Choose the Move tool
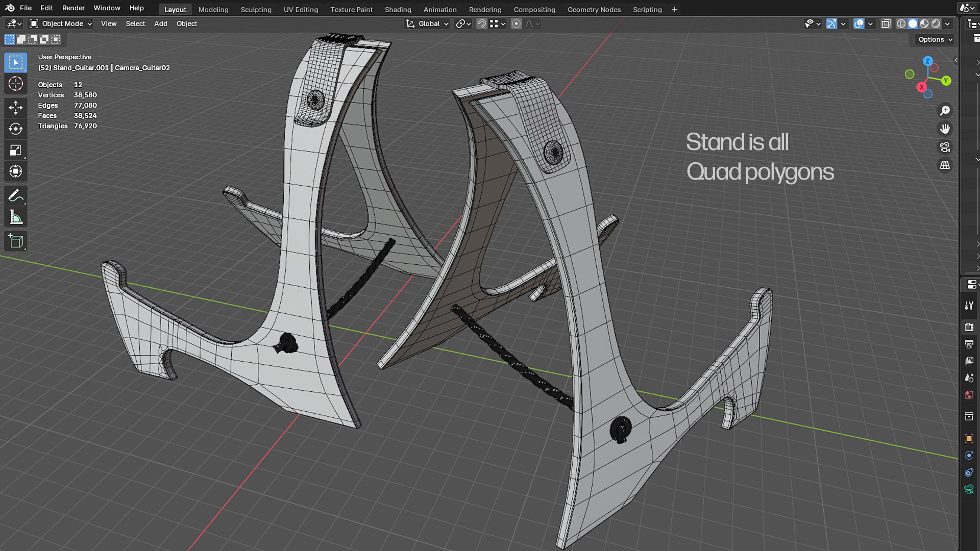This screenshot has height=551, width=980. [x=16, y=108]
